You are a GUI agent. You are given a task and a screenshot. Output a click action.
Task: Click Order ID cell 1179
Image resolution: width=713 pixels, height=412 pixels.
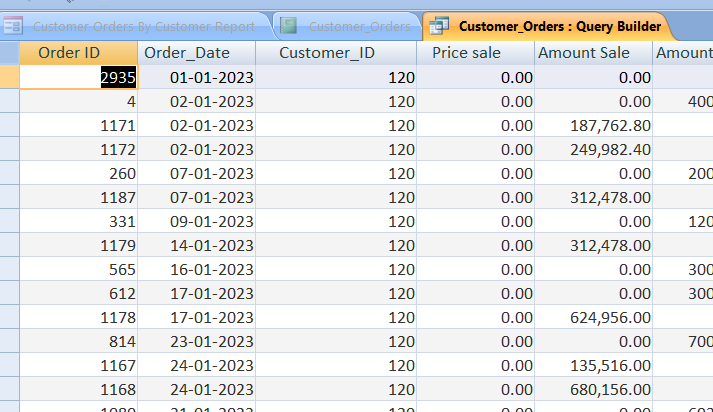pos(78,246)
